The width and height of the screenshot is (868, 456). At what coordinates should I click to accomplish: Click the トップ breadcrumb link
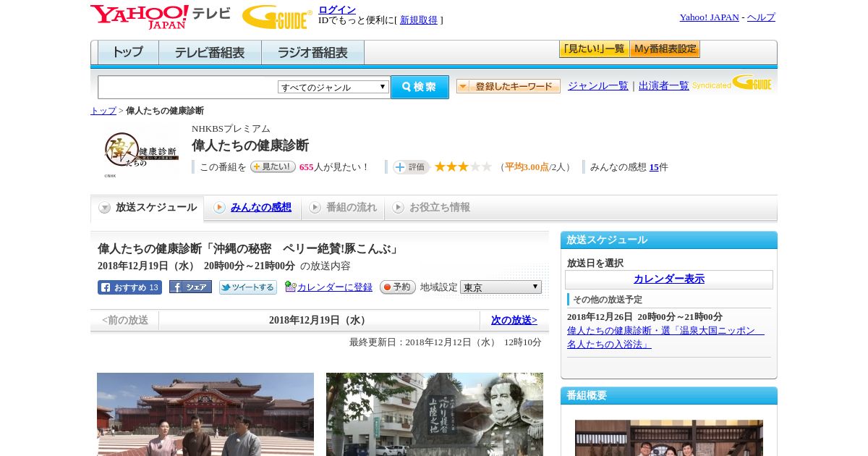103,111
